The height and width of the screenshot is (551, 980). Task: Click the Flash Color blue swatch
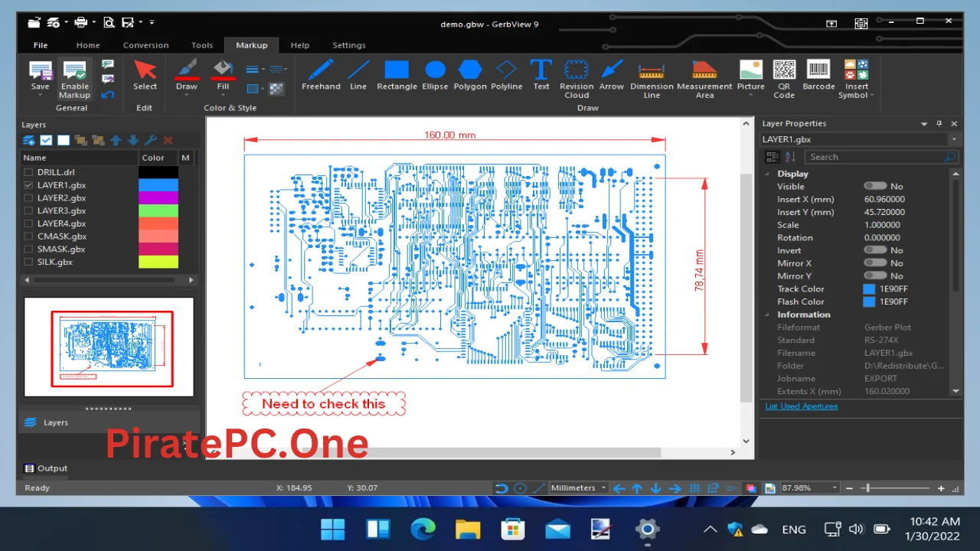(x=869, y=302)
